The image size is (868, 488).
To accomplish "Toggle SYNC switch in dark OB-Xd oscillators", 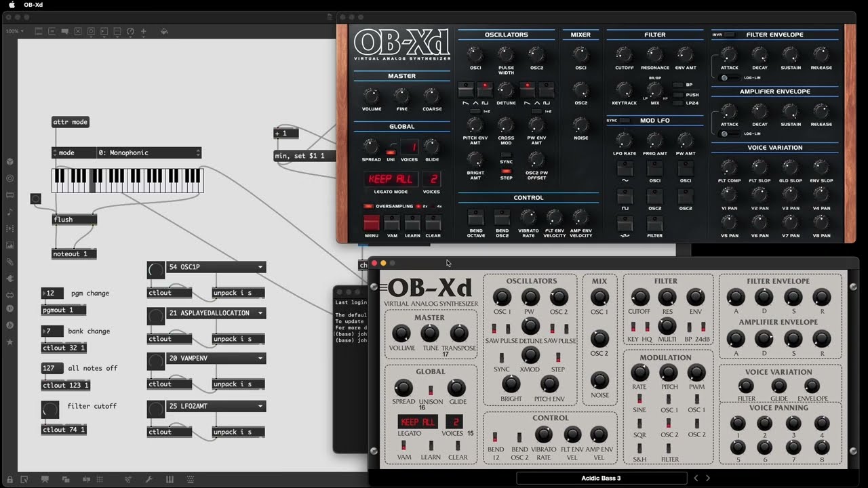I will coord(506,155).
